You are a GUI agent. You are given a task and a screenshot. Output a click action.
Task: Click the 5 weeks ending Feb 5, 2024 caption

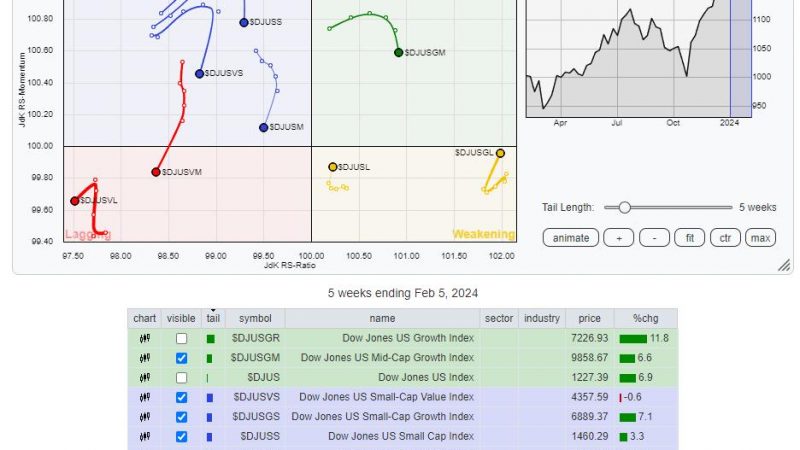403,293
